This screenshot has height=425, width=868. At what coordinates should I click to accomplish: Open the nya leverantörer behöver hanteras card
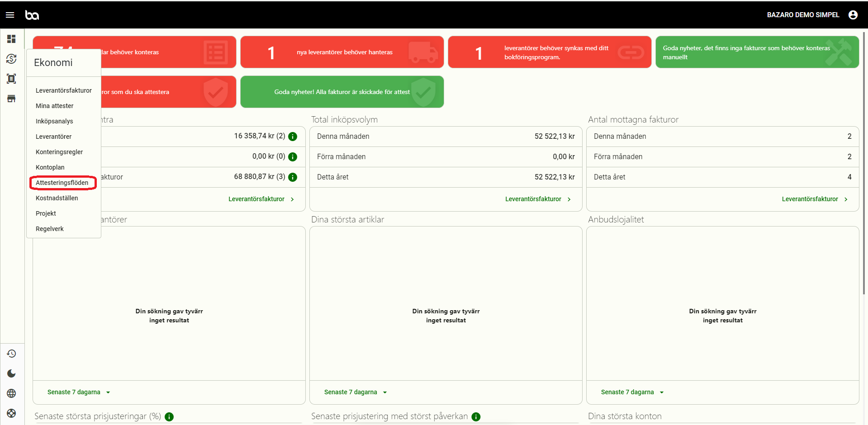point(342,52)
